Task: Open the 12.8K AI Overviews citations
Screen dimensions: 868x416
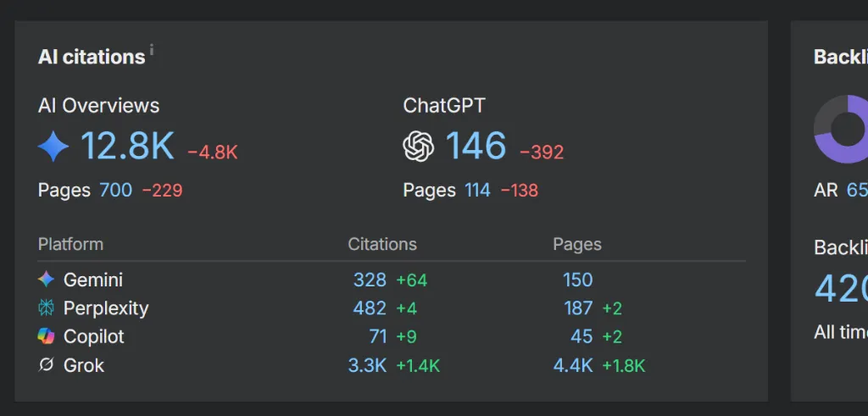Action: tap(127, 146)
